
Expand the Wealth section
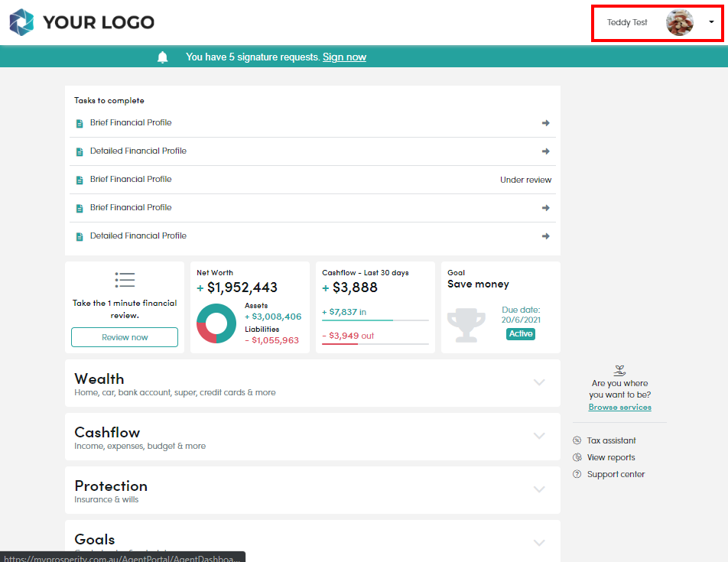pyautogui.click(x=540, y=382)
